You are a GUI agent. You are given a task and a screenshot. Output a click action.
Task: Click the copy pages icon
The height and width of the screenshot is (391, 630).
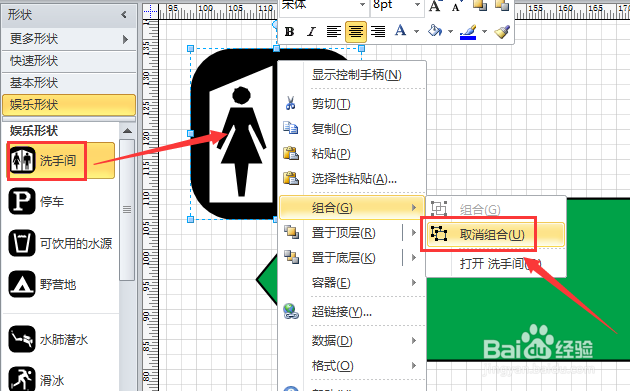(x=290, y=128)
